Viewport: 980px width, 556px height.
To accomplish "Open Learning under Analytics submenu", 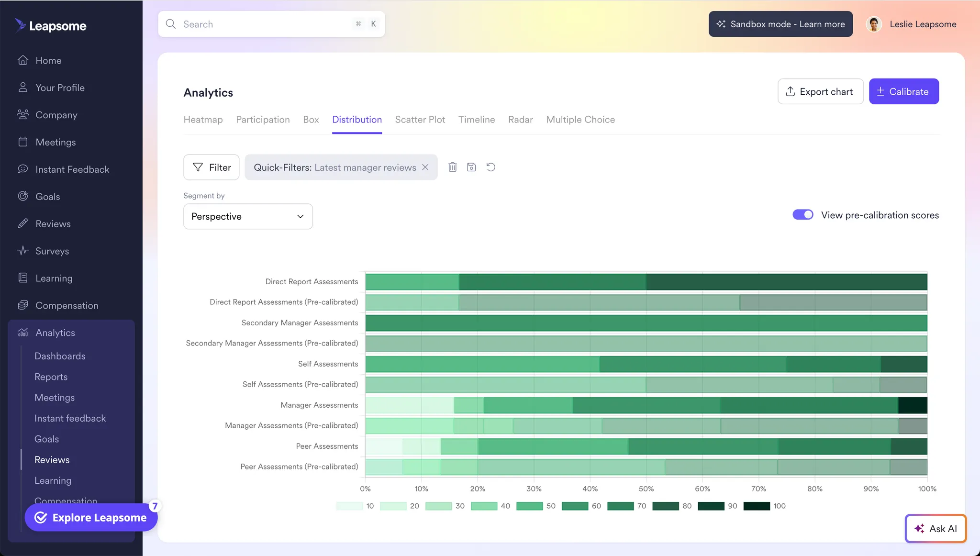I will 53,480.
